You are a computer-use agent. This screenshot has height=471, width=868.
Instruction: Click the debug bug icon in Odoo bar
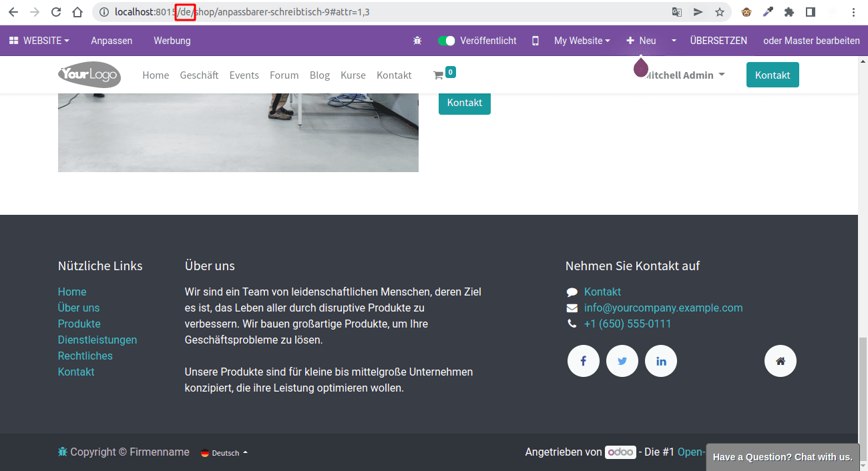(417, 41)
